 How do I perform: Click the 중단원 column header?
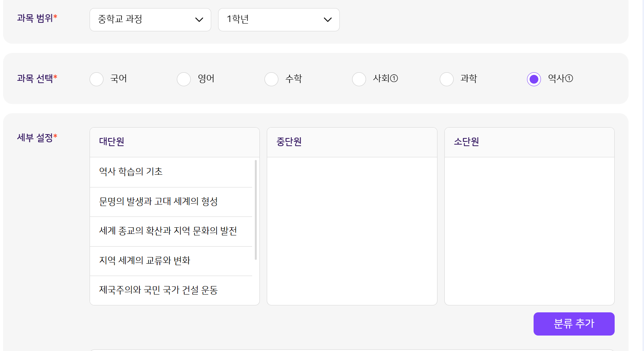click(x=289, y=142)
